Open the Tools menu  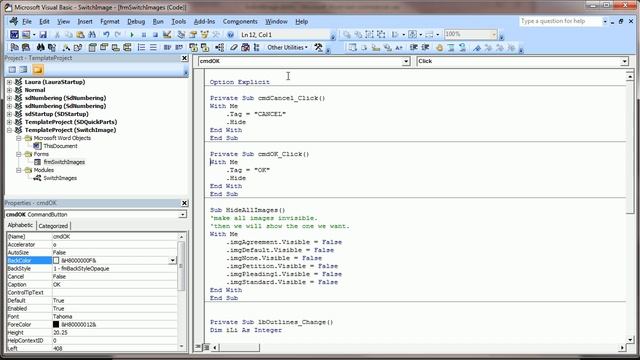pyautogui.click(x=178, y=22)
